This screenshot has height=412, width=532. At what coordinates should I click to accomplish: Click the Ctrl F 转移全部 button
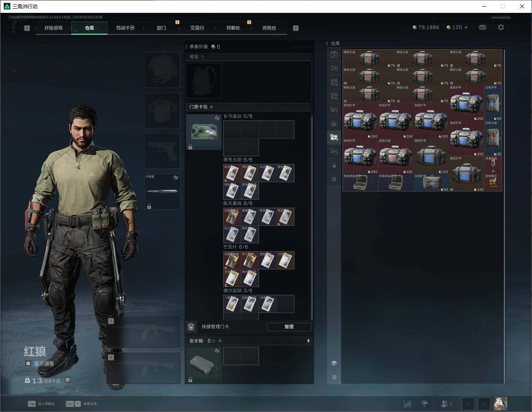click(x=81, y=404)
